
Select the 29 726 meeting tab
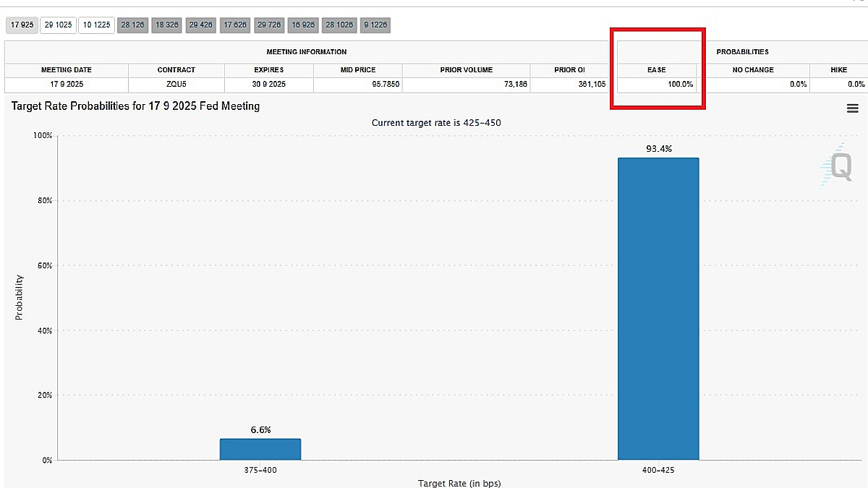point(269,25)
